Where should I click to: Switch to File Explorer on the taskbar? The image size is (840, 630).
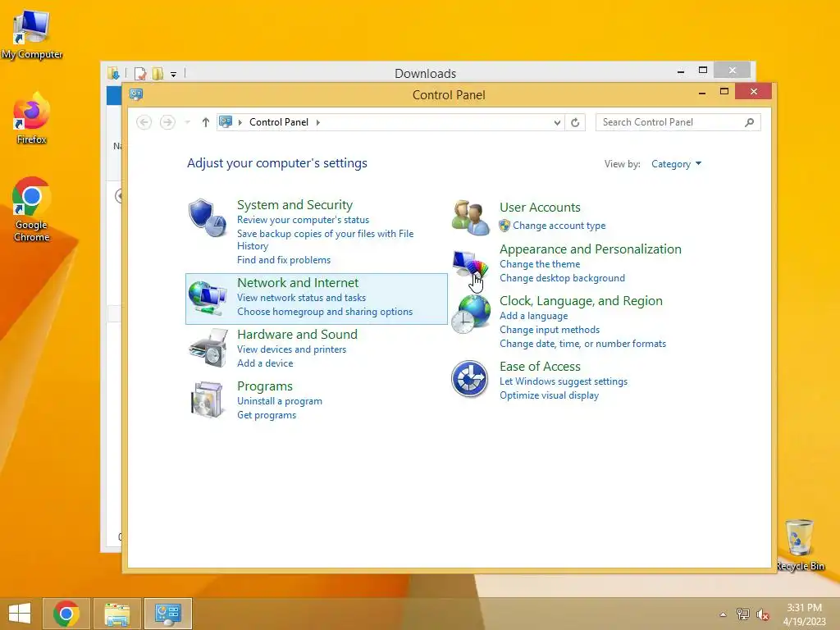pos(117,614)
